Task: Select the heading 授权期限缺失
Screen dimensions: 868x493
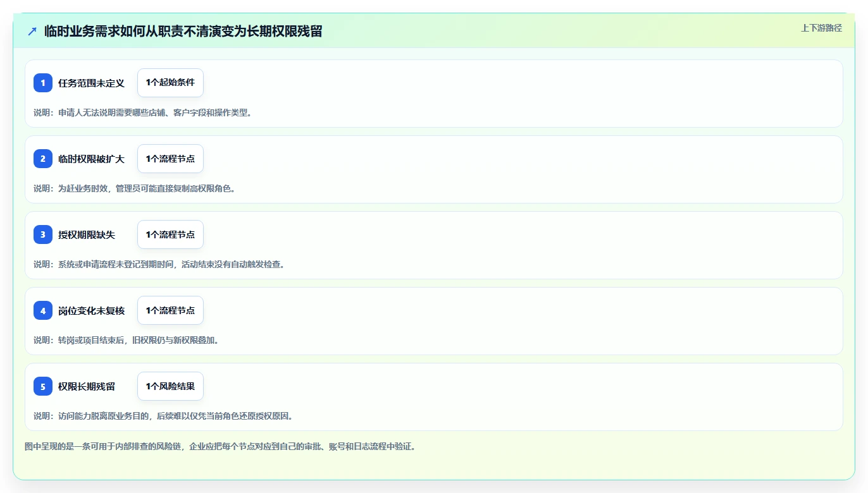Action: pyautogui.click(x=87, y=235)
